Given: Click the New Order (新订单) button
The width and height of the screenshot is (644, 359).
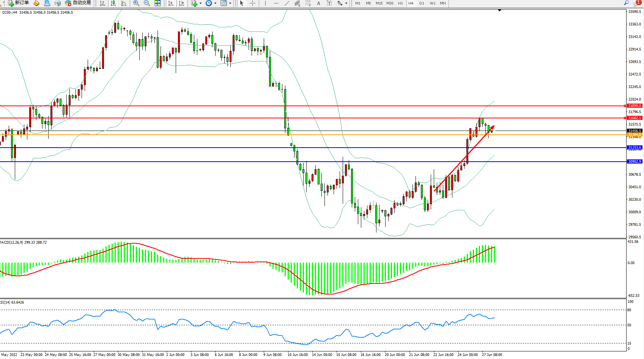Looking at the screenshot, I should pyautogui.click(x=18, y=3).
